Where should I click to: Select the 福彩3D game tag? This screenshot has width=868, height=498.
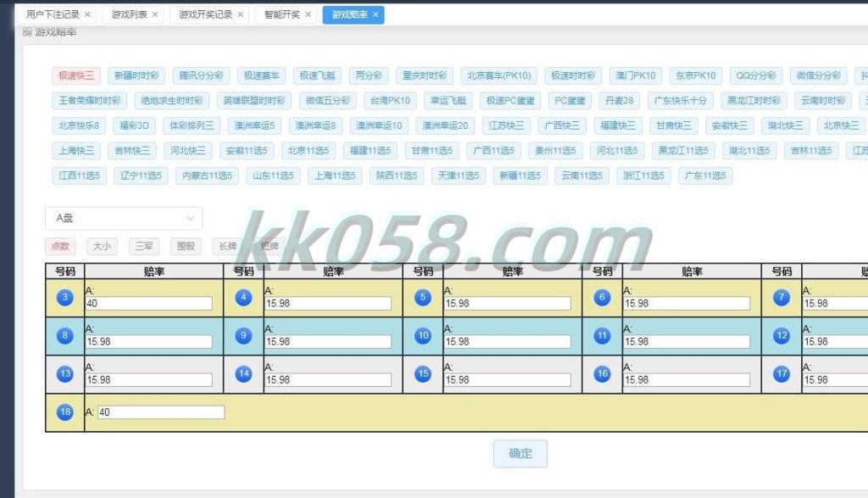pos(135,126)
